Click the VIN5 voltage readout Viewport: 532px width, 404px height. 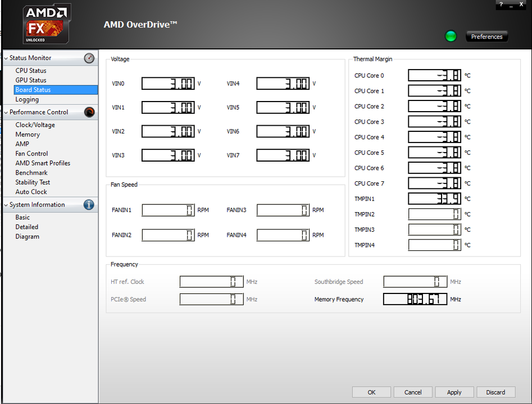coord(283,107)
